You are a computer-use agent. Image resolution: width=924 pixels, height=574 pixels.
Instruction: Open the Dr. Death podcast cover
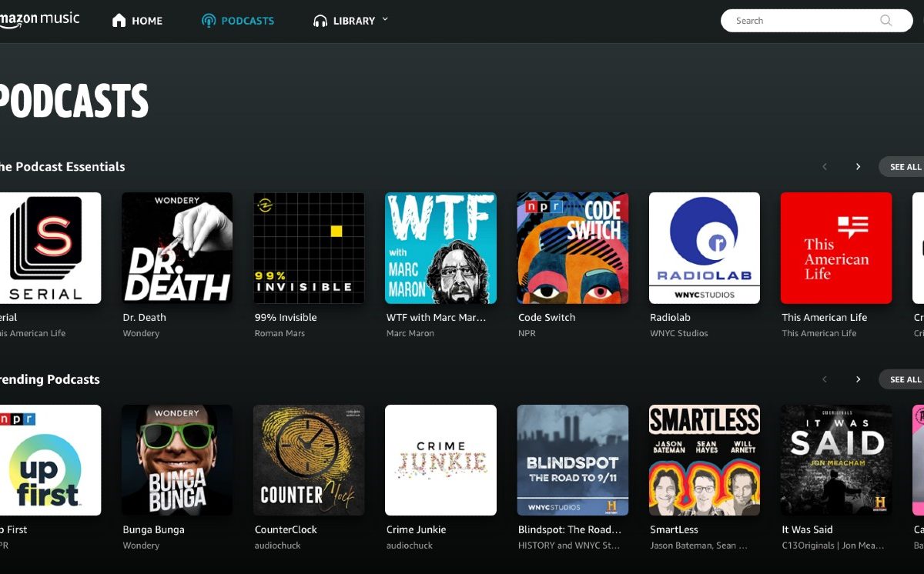point(177,248)
